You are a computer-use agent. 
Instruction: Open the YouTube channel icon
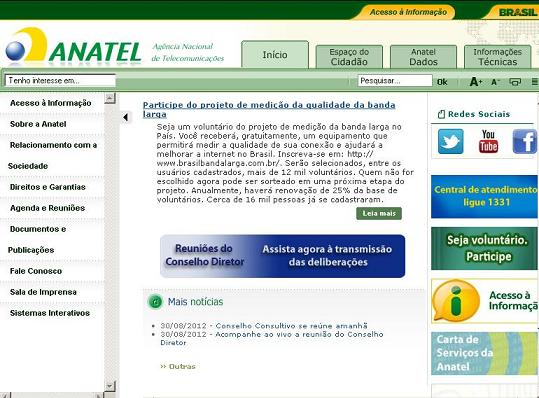coord(488,141)
